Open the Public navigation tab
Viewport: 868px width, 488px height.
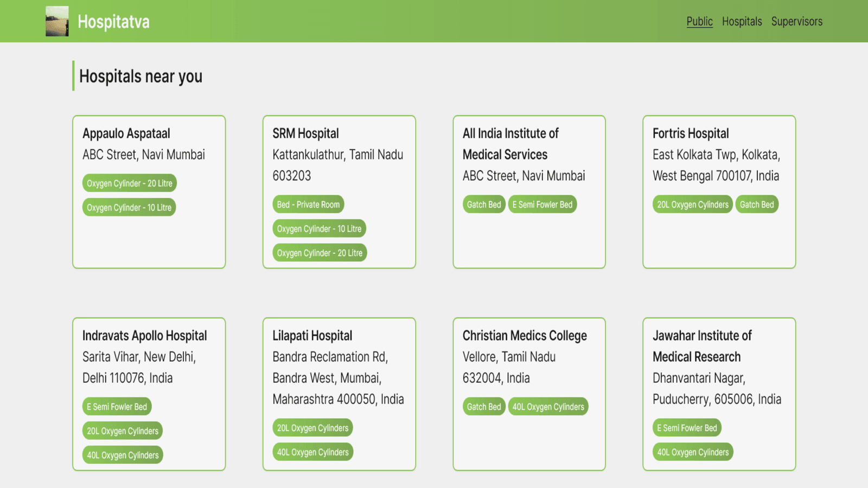point(699,22)
